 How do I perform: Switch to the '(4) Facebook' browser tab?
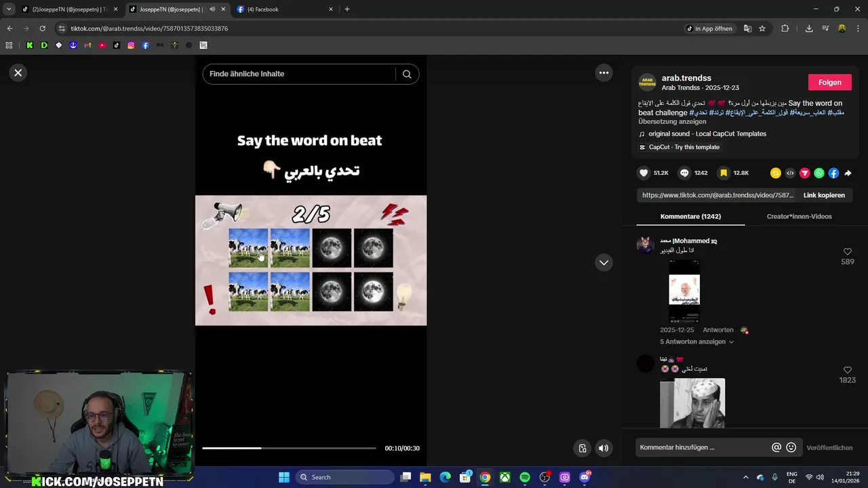285,9
